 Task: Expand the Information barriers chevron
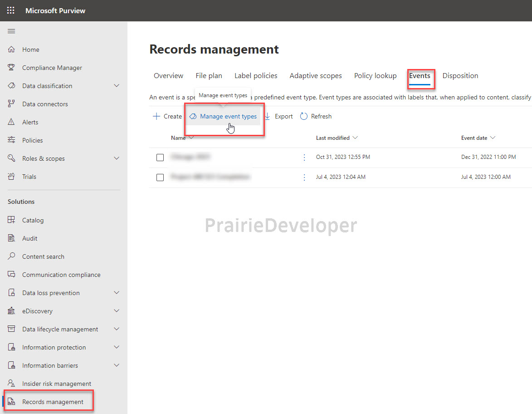(117, 365)
